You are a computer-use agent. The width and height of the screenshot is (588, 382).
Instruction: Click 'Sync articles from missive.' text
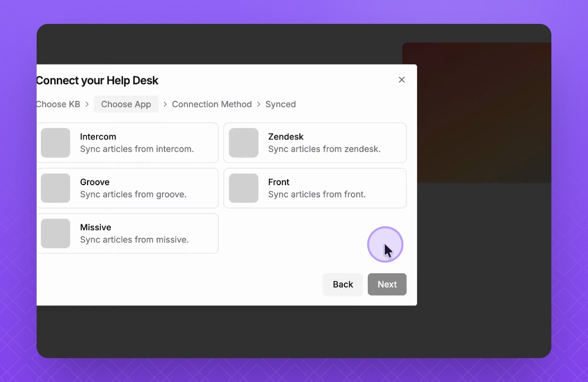(134, 240)
